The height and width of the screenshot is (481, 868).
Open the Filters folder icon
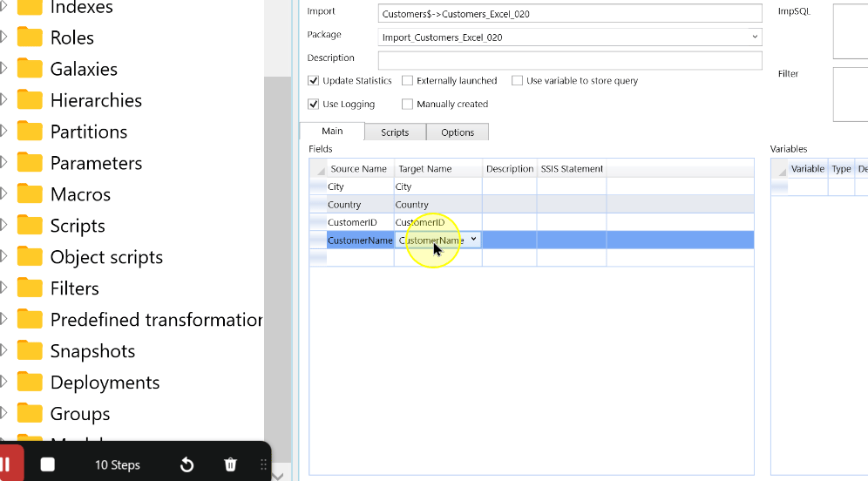[x=30, y=288]
